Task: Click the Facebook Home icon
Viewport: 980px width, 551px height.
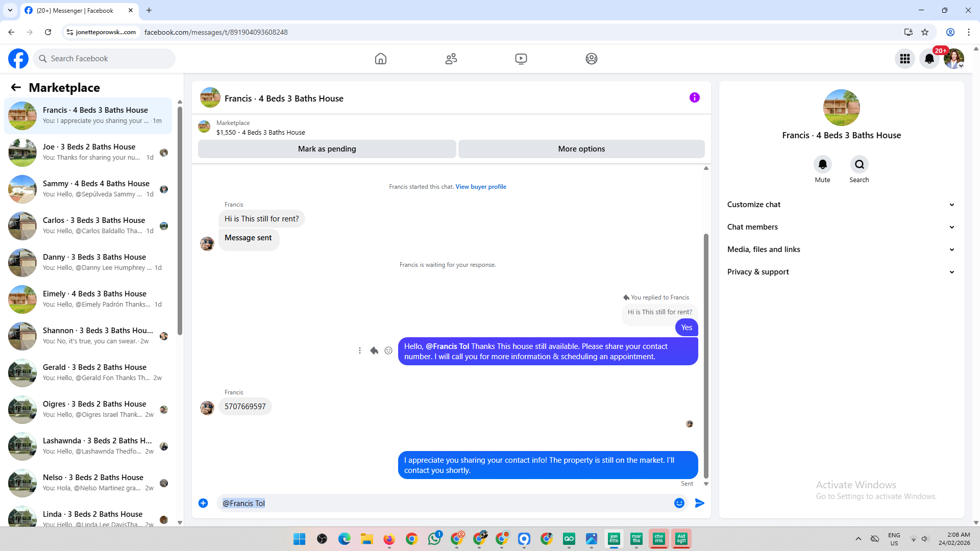Action: tap(380, 59)
